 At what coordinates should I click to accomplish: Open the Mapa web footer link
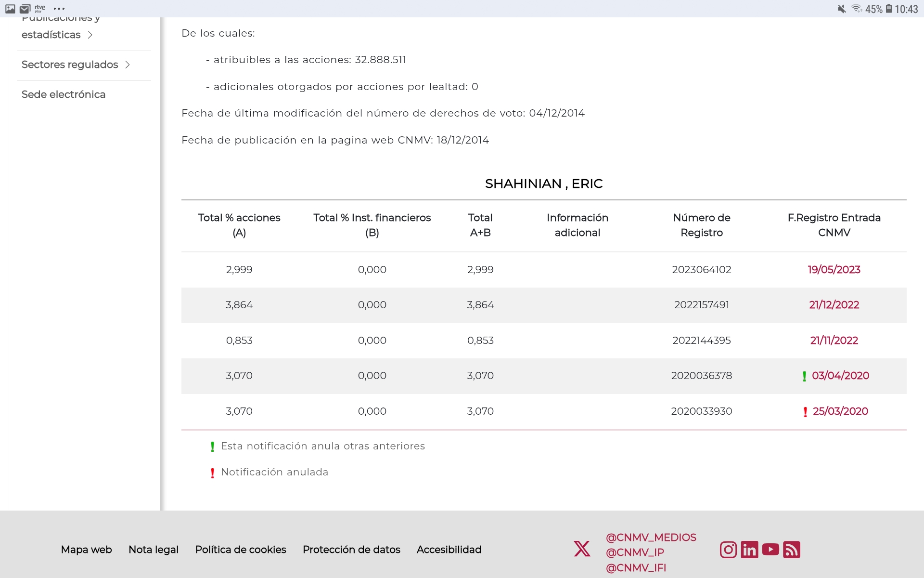(x=86, y=550)
